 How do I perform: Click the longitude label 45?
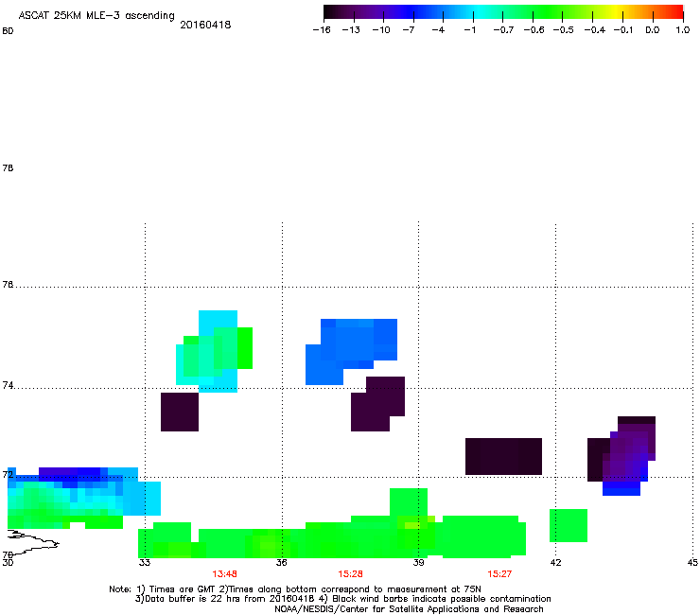[x=692, y=562]
